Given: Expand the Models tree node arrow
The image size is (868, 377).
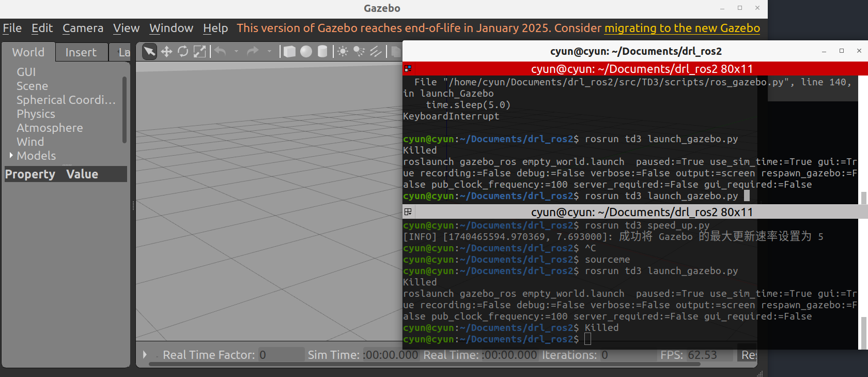Looking at the screenshot, I should coord(11,155).
